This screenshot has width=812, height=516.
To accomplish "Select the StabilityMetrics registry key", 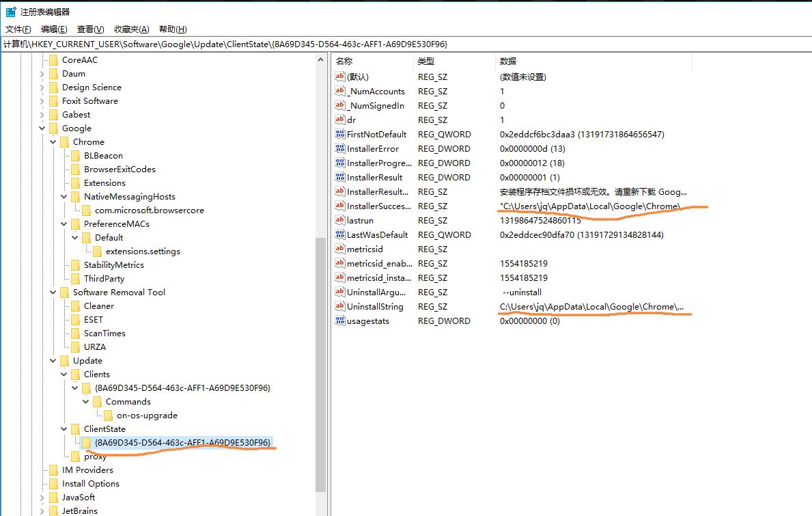I will [x=113, y=264].
